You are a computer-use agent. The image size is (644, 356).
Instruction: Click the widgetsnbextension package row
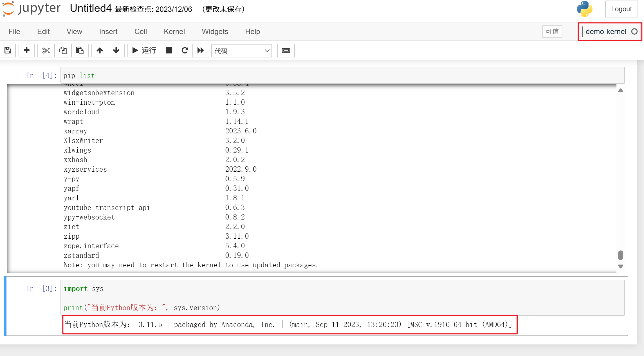(x=154, y=93)
